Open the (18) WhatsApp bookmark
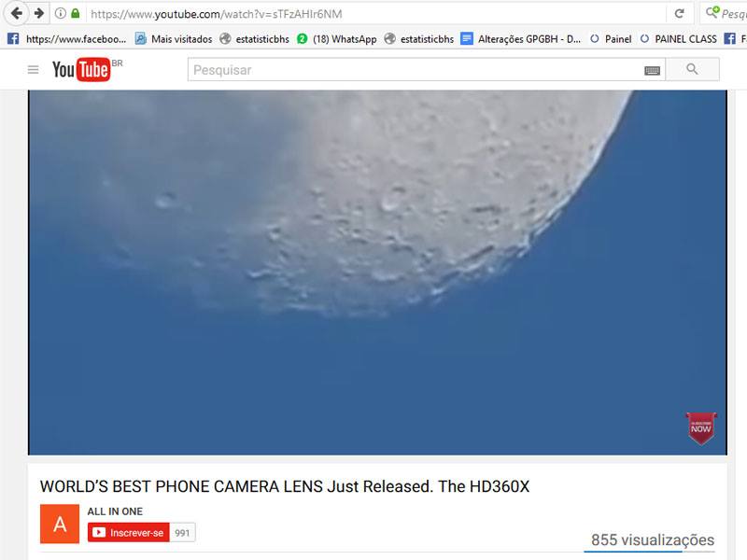Screen dimensions: 747x560 click(336, 39)
